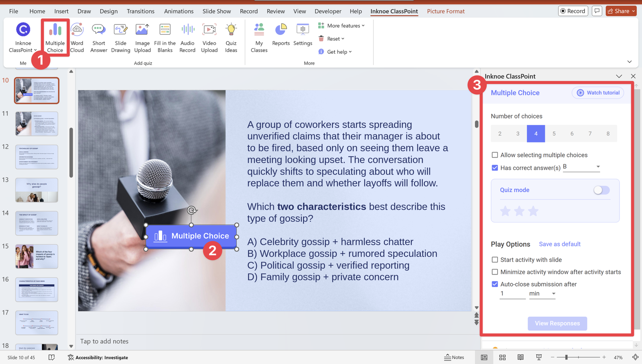Click the zoom slider in status bar
Image resolution: width=642 pixels, height=364 pixels.
pyautogui.click(x=566, y=357)
